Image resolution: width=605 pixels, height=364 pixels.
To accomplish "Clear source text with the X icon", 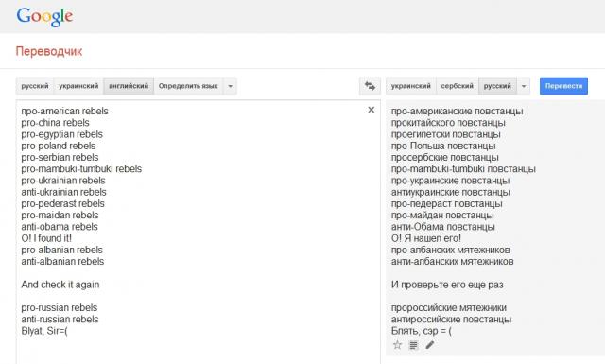I will 372,110.
